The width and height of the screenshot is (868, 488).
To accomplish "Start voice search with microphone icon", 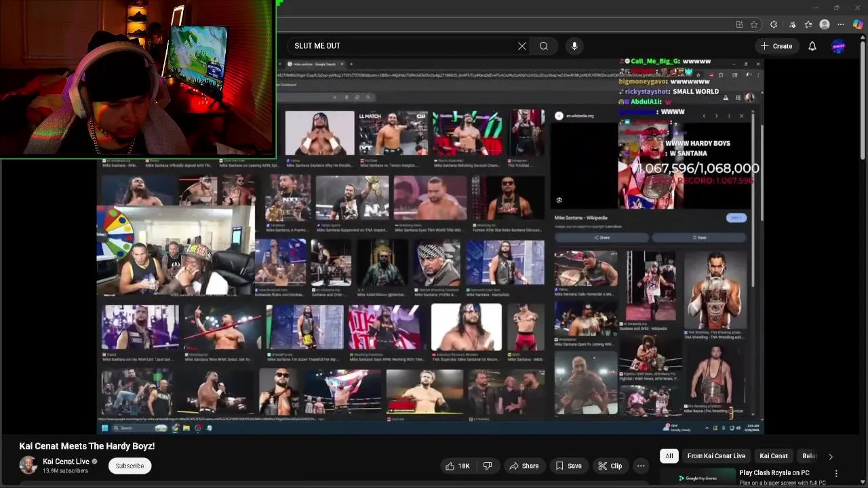I will pos(574,46).
